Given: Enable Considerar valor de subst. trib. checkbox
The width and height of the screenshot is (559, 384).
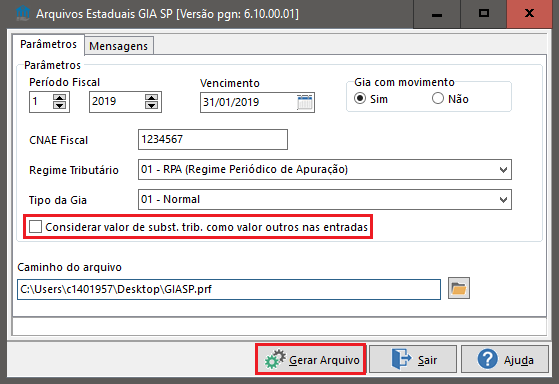Looking at the screenshot, I should click(36, 227).
